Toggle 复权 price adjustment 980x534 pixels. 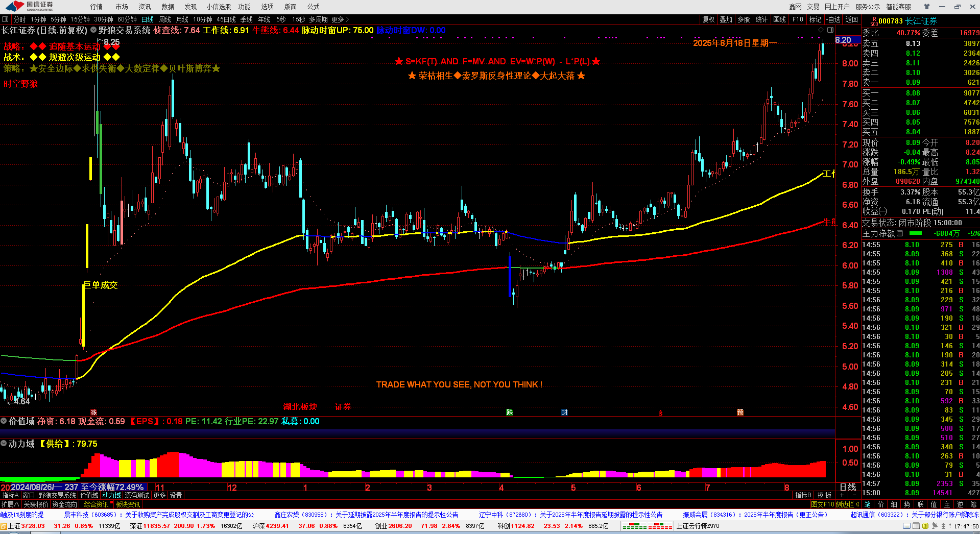click(x=708, y=19)
